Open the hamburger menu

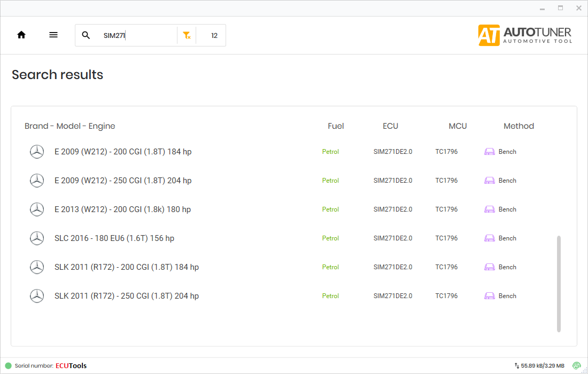point(53,35)
